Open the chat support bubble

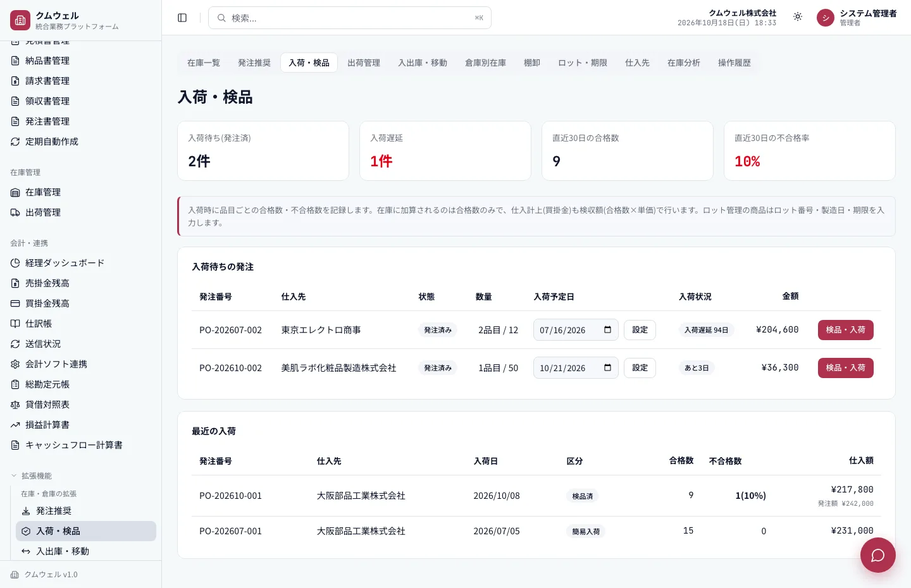click(x=877, y=555)
